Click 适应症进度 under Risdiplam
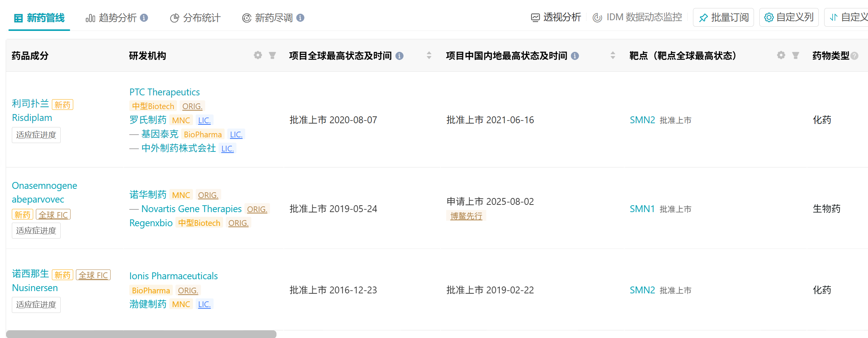868x338 pixels. pos(36,135)
